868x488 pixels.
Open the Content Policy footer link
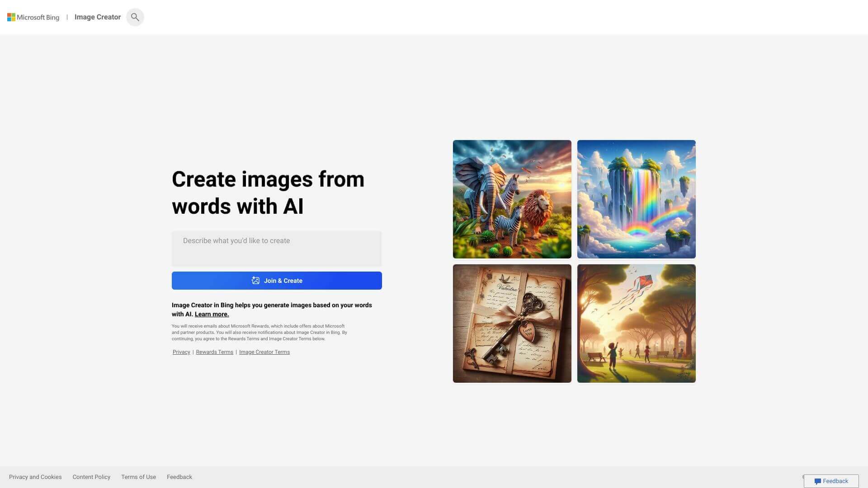91,477
